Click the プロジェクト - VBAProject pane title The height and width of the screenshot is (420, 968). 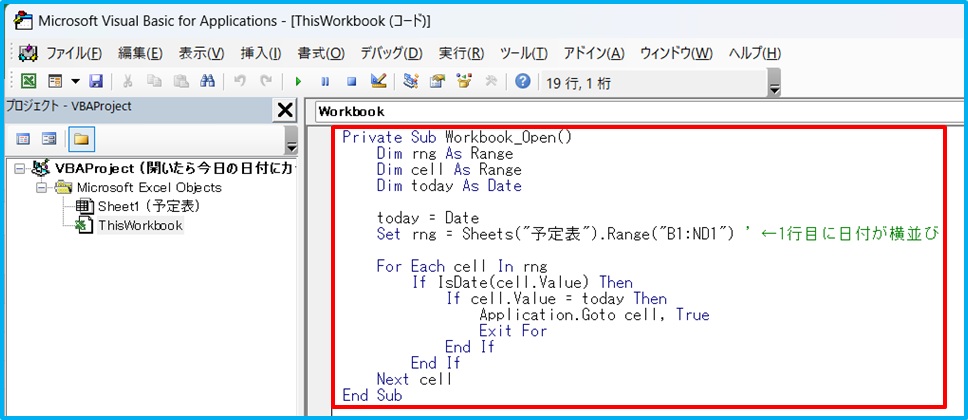[69, 106]
